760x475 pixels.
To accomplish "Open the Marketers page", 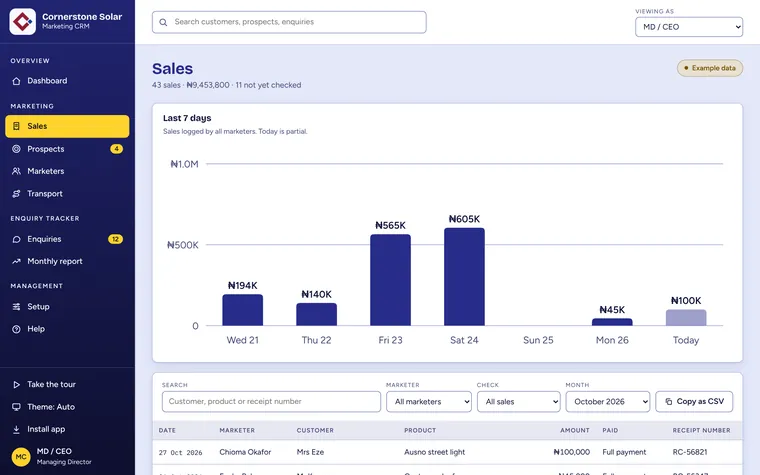I will click(67, 171).
